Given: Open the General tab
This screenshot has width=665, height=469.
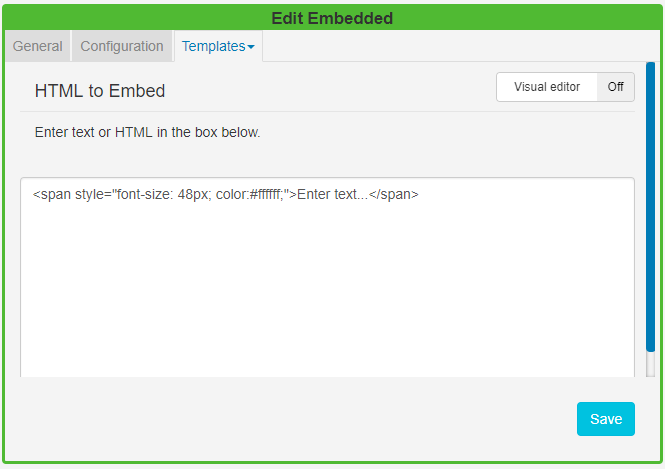Looking at the screenshot, I should [38, 46].
